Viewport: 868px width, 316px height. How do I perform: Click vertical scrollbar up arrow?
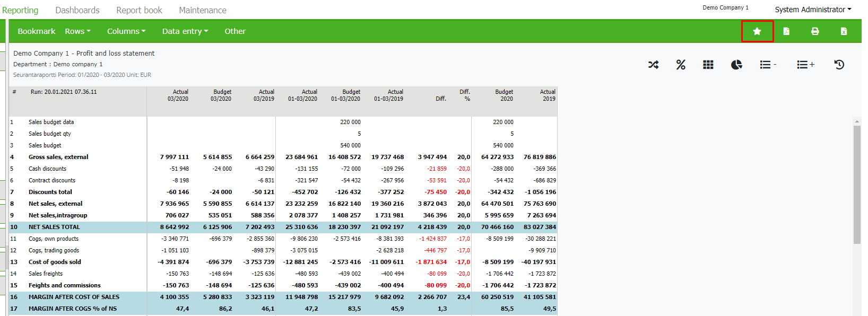[x=857, y=121]
